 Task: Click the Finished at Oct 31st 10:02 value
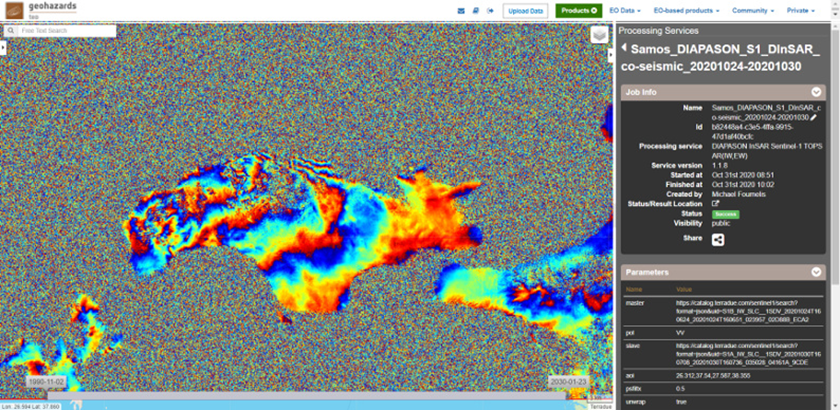[x=743, y=184]
